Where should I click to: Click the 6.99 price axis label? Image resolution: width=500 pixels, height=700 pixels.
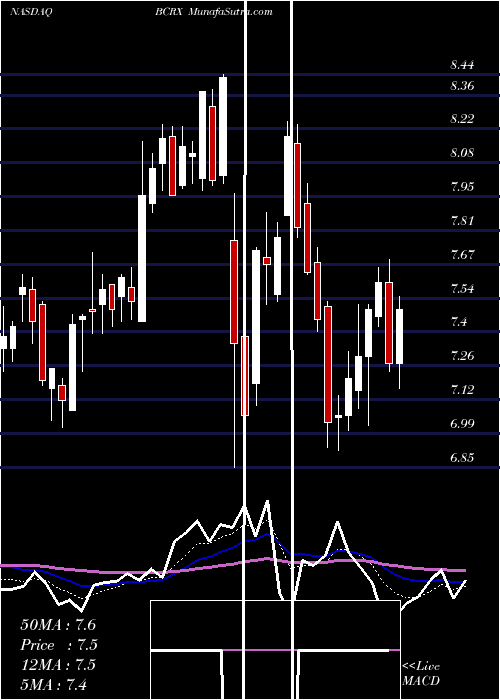462,423
